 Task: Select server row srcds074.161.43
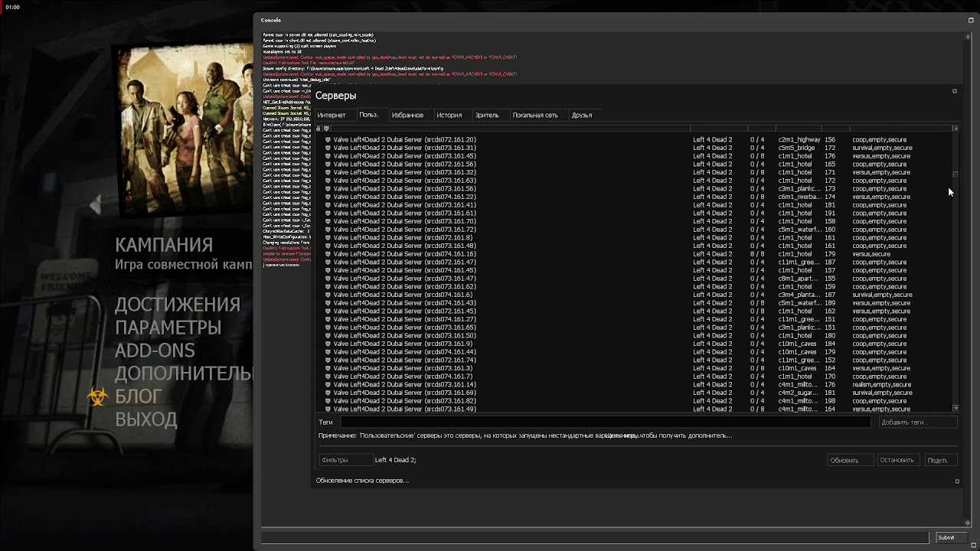(635, 303)
